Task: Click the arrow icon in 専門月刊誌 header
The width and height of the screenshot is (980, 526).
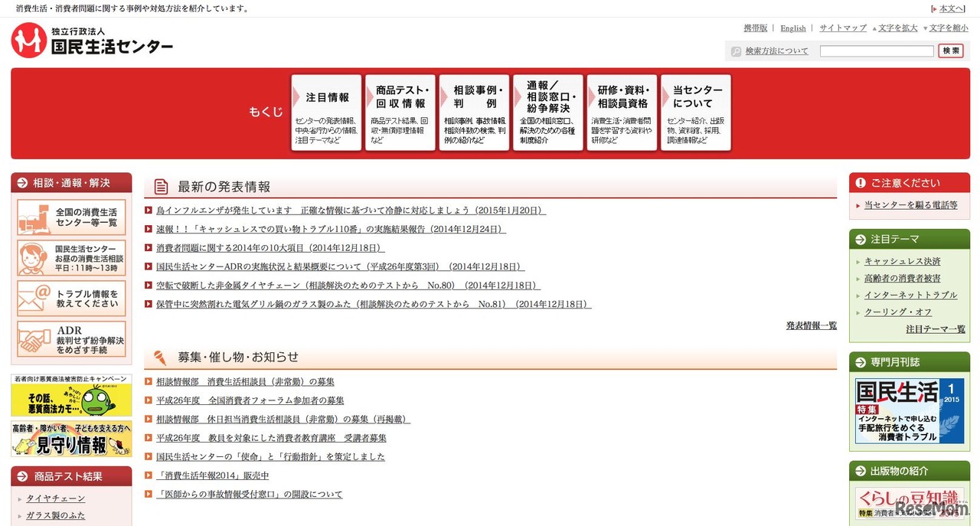Action: coord(861,362)
